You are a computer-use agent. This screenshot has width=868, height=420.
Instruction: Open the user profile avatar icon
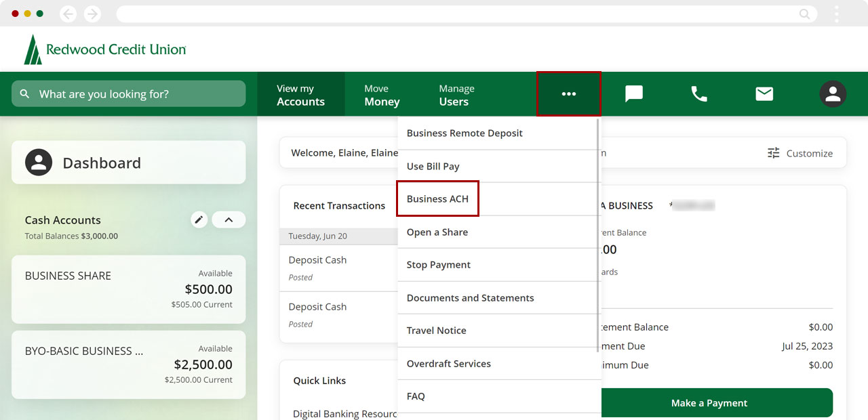[833, 94]
